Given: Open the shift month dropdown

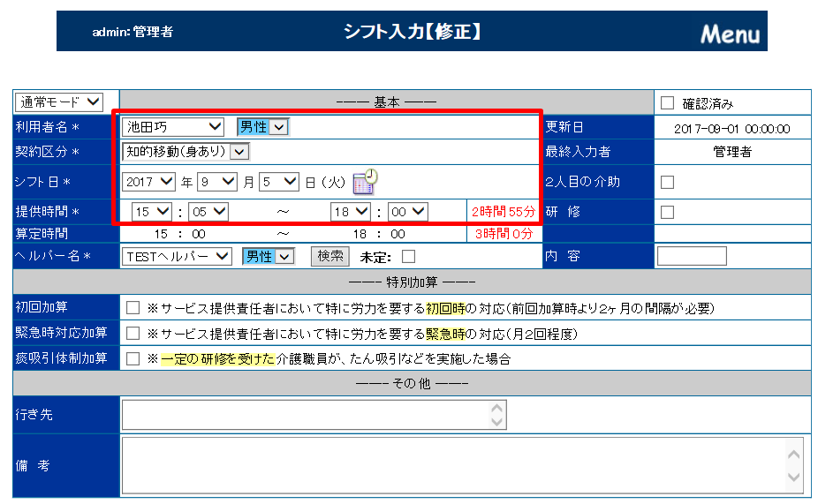Looking at the screenshot, I should click(217, 182).
